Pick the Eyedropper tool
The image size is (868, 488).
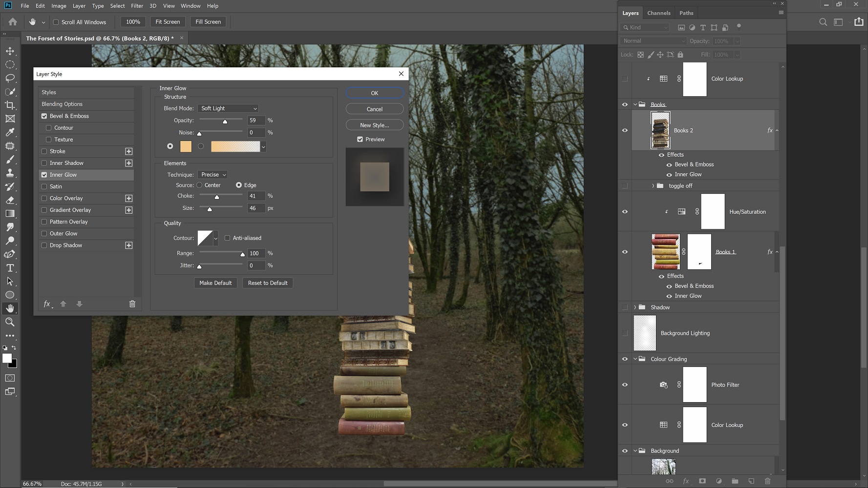[10, 132]
